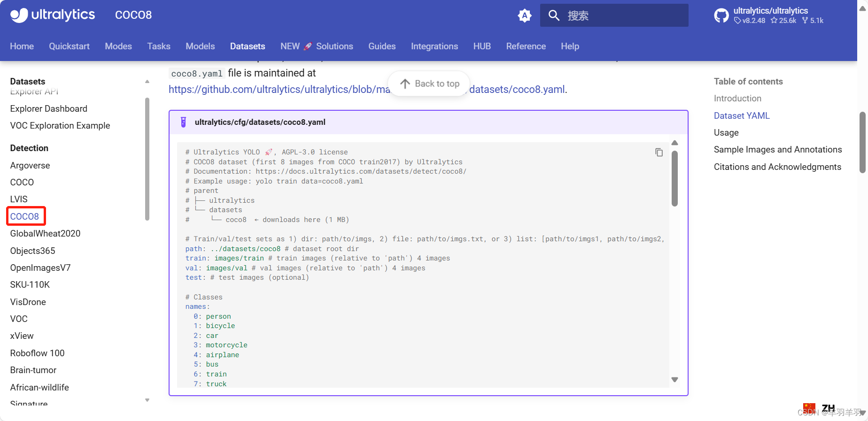Click the page scrollbar thumb
Screen dimensions: 868x421
tap(862, 142)
